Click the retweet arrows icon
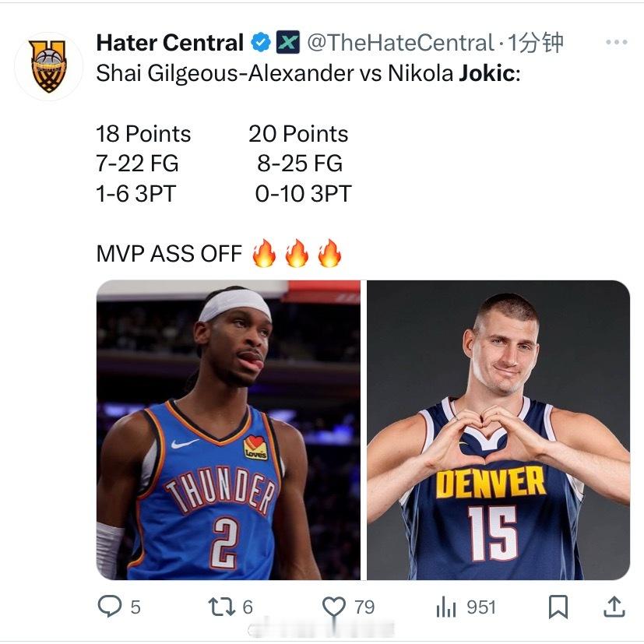 pos(222,607)
